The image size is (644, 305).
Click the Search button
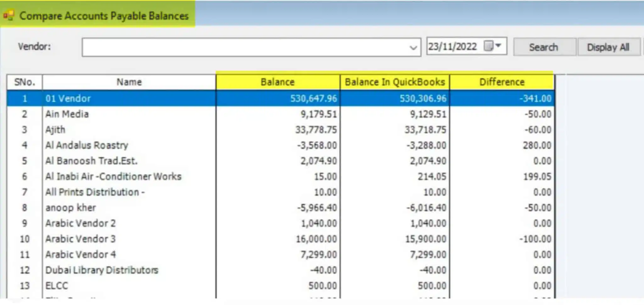coord(543,47)
